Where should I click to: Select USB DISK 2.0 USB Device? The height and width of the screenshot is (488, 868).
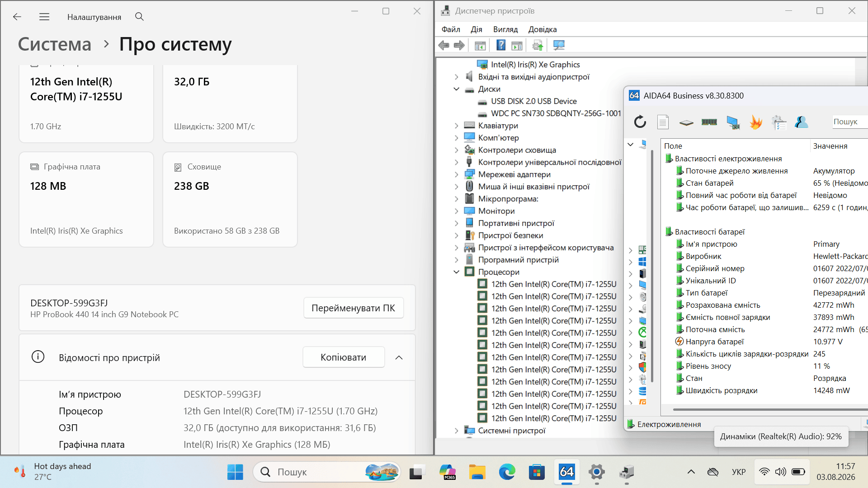click(x=533, y=101)
